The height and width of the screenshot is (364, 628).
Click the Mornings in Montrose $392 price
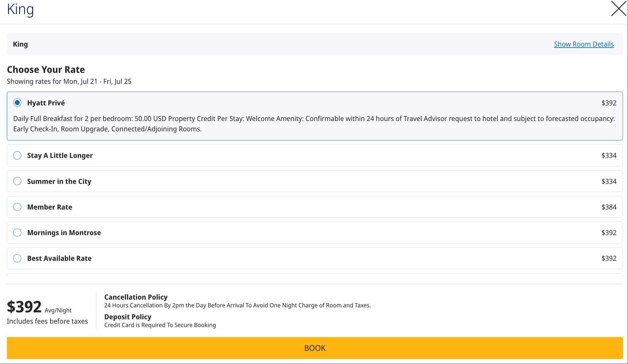tap(609, 233)
